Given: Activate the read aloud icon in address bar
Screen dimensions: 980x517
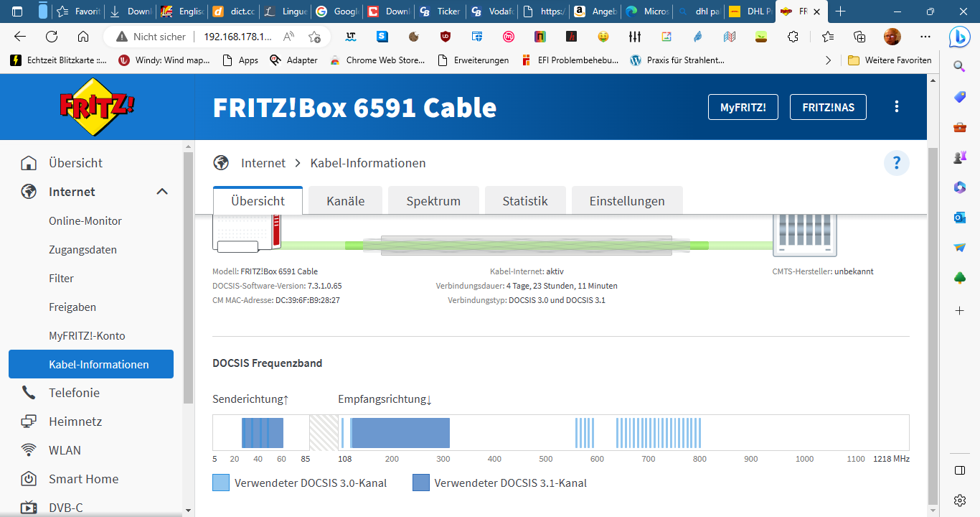Looking at the screenshot, I should pyautogui.click(x=289, y=37).
